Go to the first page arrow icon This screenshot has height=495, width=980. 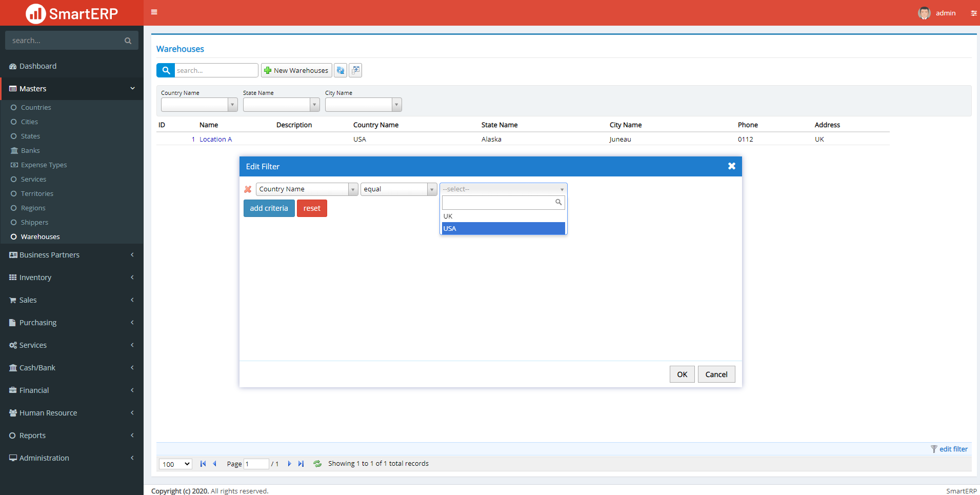coord(203,464)
